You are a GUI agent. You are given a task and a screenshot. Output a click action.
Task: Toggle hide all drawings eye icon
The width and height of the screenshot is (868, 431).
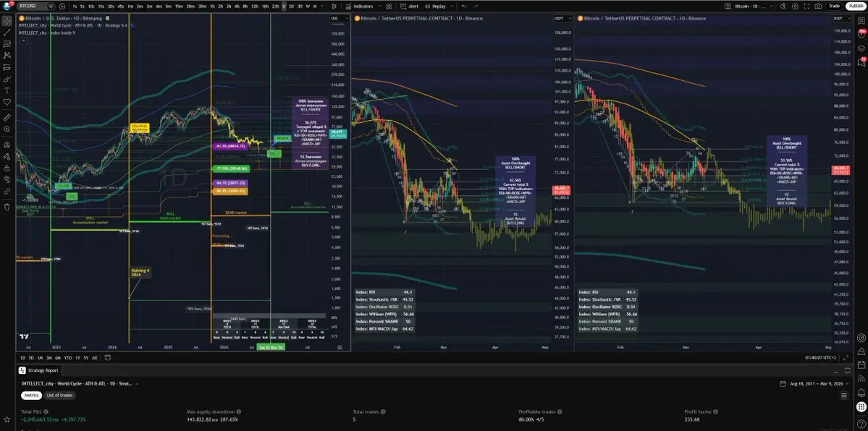(7, 179)
